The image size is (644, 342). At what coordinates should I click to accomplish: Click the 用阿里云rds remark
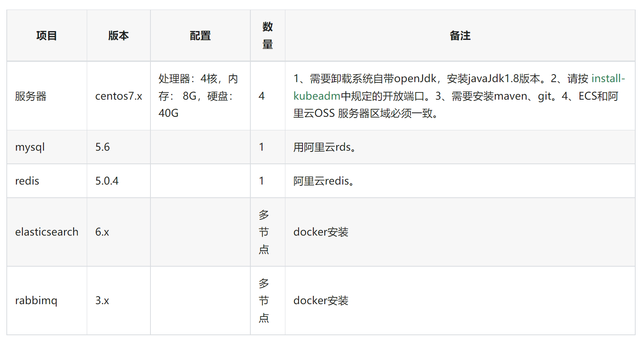click(x=324, y=147)
